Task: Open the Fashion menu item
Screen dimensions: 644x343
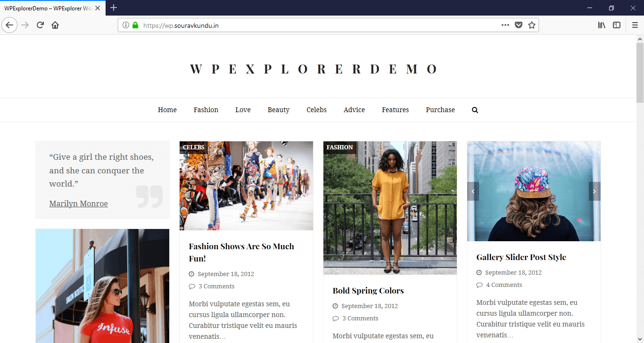Action: pyautogui.click(x=206, y=110)
